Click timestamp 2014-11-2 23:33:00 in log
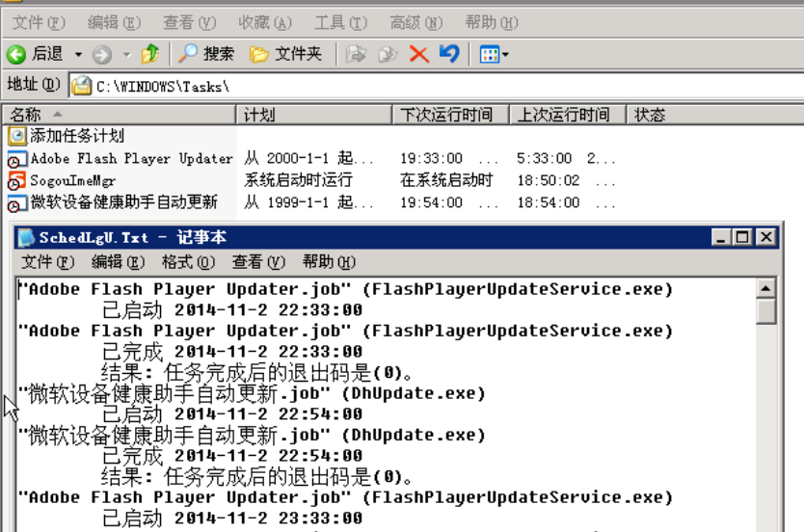Viewport: 804px width, 532px height. click(269, 519)
